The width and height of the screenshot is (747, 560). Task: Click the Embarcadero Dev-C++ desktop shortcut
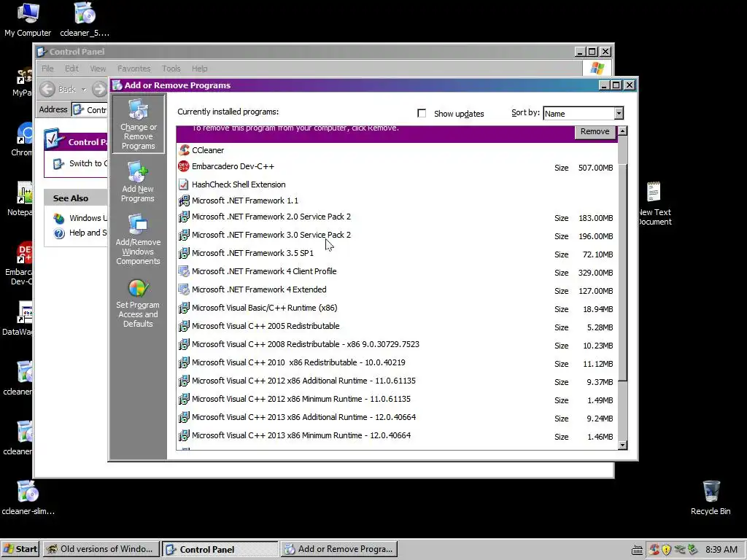[x=25, y=253]
